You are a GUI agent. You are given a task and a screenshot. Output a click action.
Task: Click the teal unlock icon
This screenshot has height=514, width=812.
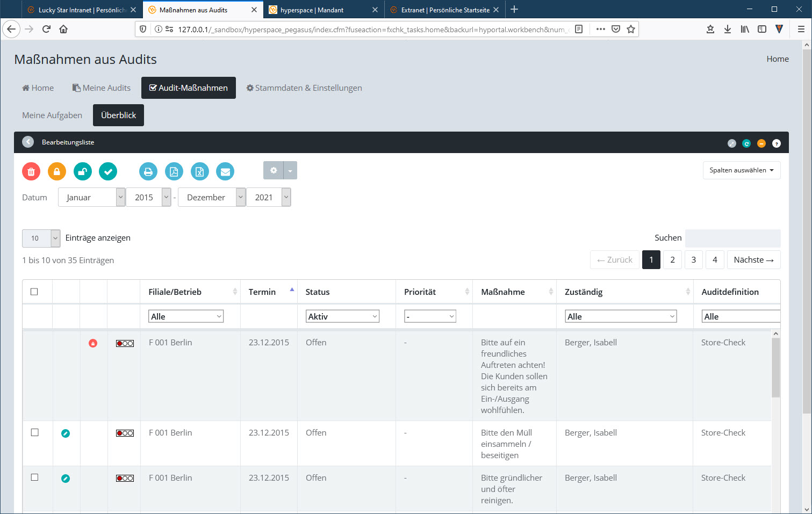click(83, 171)
